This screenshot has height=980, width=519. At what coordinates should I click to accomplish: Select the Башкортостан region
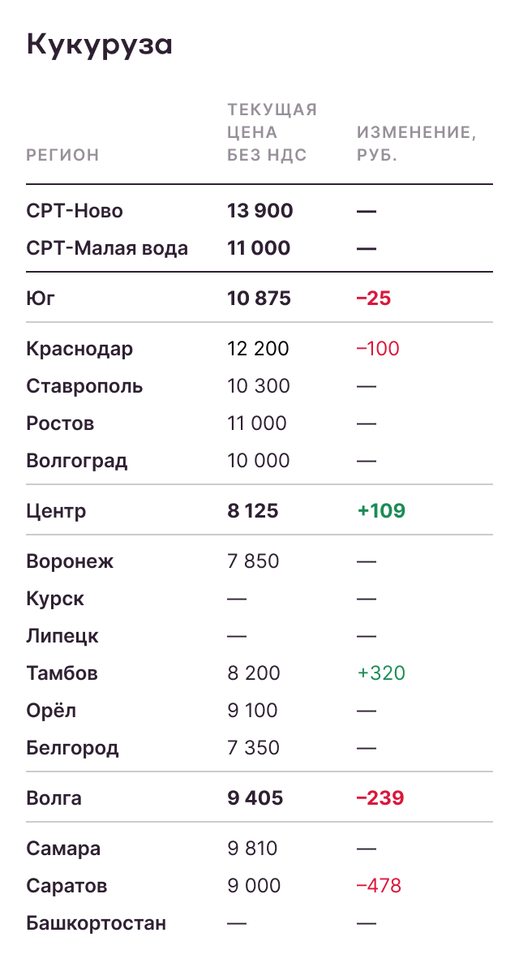pos(96,923)
